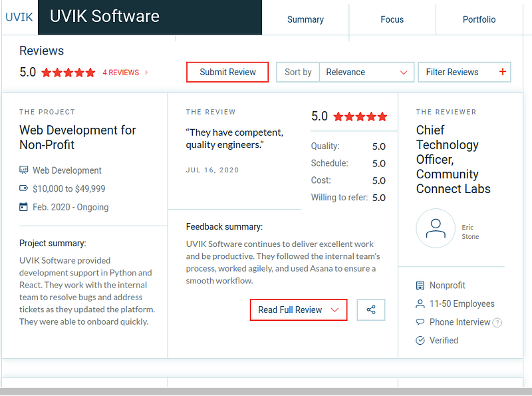Go to the Portfolio tab
The width and height of the screenshot is (532, 396).
point(479,19)
